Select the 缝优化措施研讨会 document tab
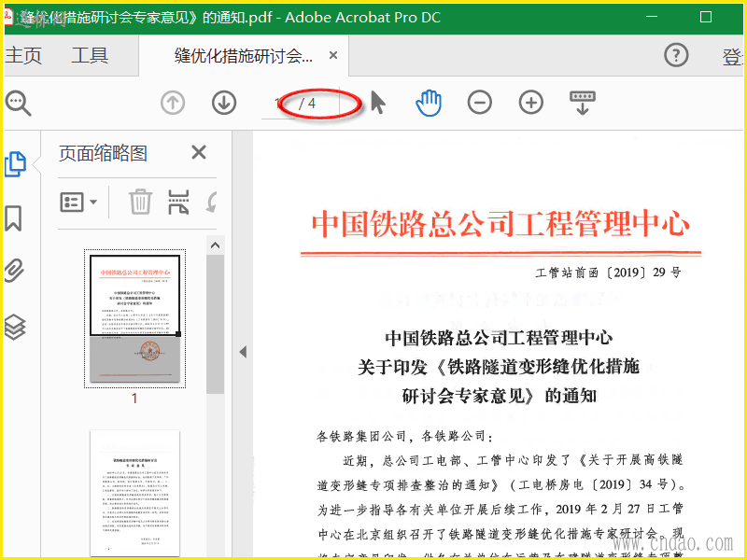The width and height of the screenshot is (747, 560). (x=244, y=56)
